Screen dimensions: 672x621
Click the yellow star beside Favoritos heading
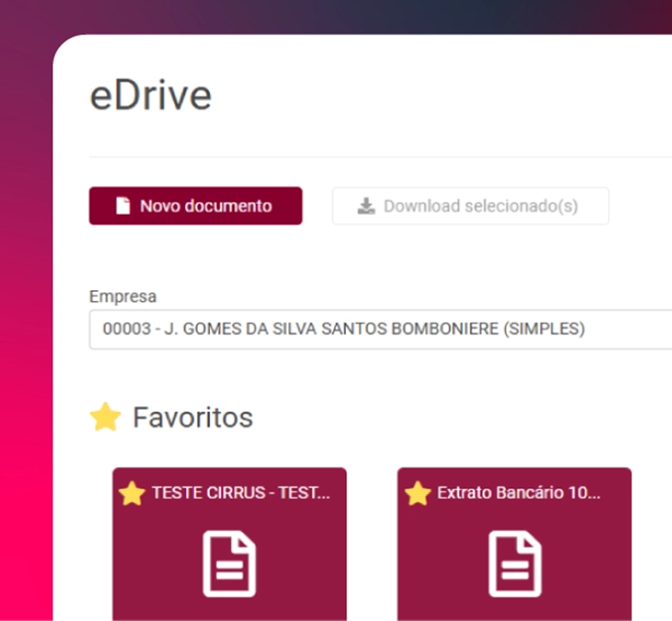105,417
